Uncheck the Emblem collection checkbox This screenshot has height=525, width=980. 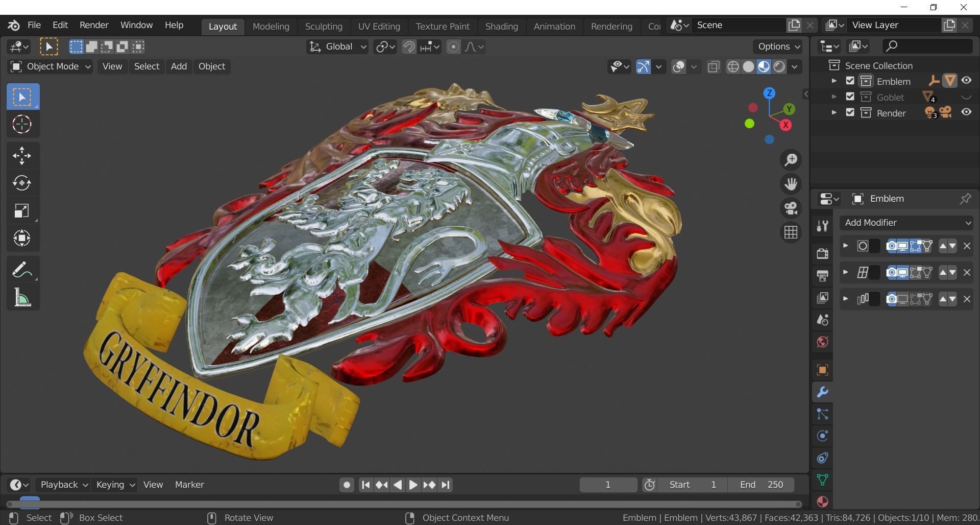tap(850, 81)
